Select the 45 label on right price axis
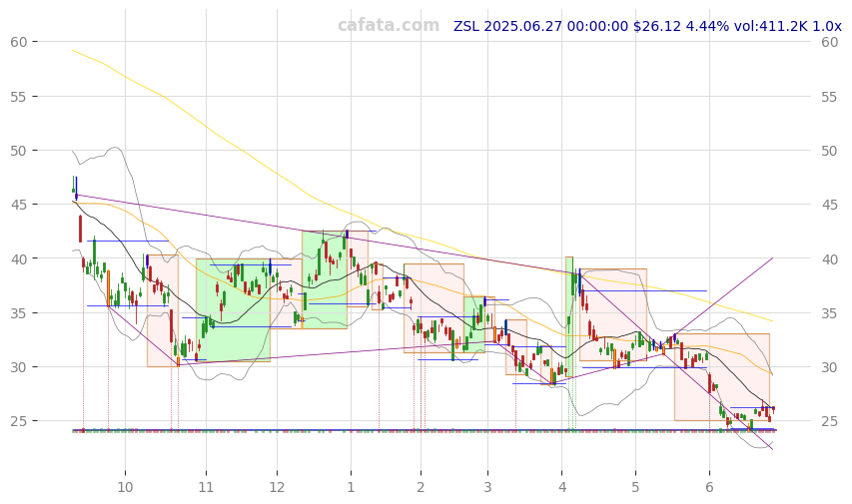The width and height of the screenshot is (852, 504). click(830, 205)
